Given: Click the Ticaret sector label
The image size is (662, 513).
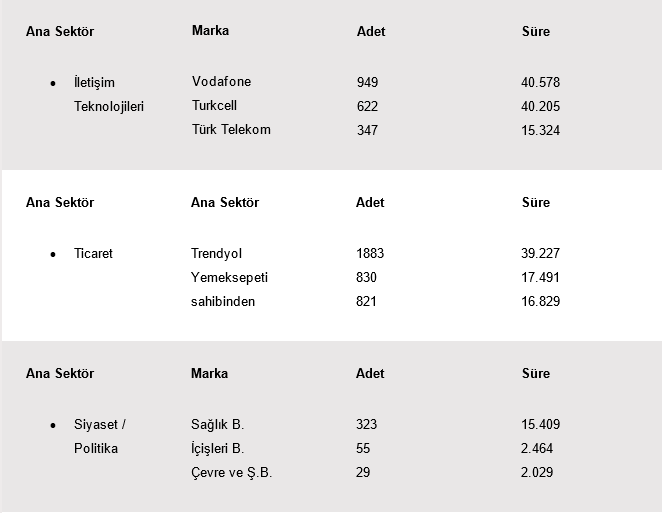Looking at the screenshot, I should pos(93,254).
